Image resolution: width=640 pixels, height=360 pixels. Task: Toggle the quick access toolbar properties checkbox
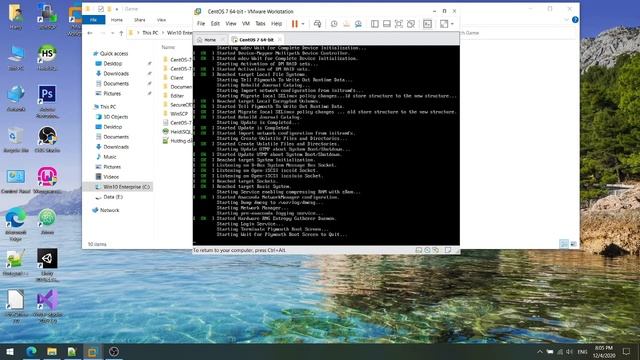pos(101,9)
